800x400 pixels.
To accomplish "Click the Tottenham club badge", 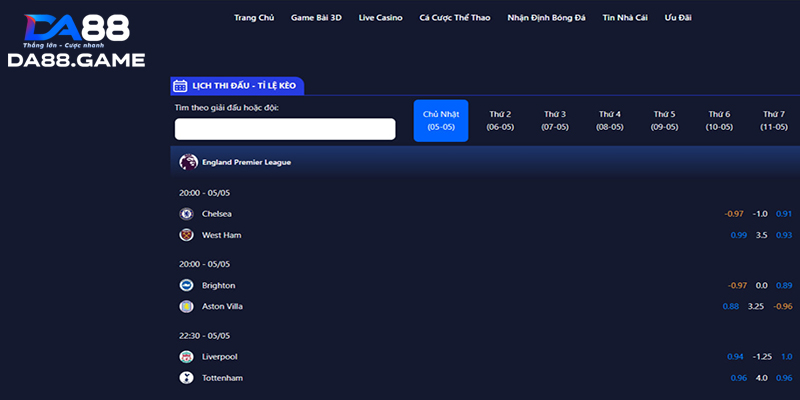I will (186, 378).
